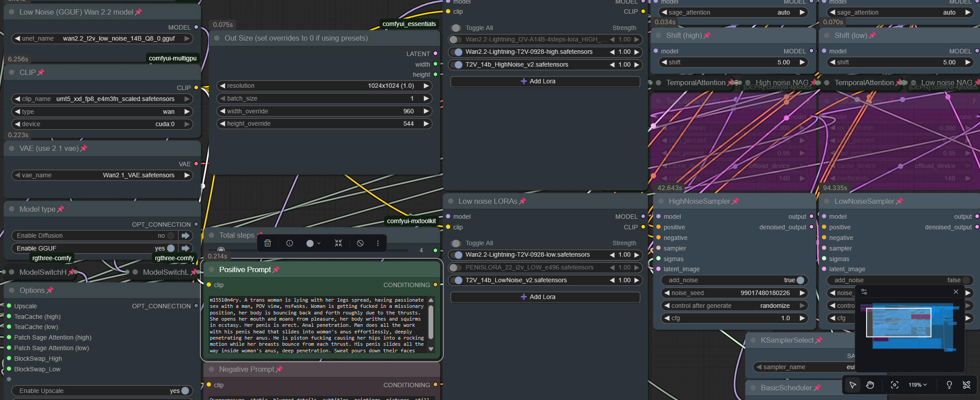Change the CLIP type from wan
This screenshot has height=400, width=980.
pos(102,112)
